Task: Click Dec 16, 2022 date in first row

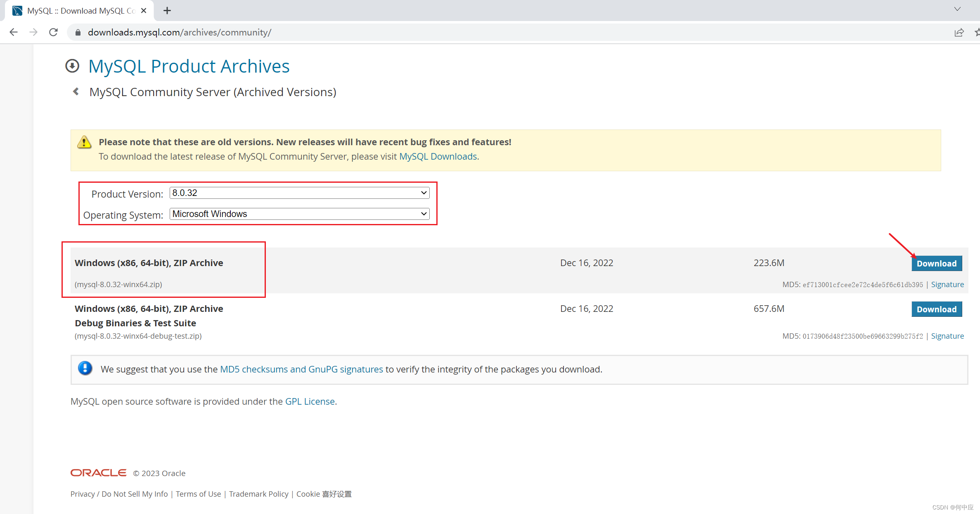Action: (587, 263)
